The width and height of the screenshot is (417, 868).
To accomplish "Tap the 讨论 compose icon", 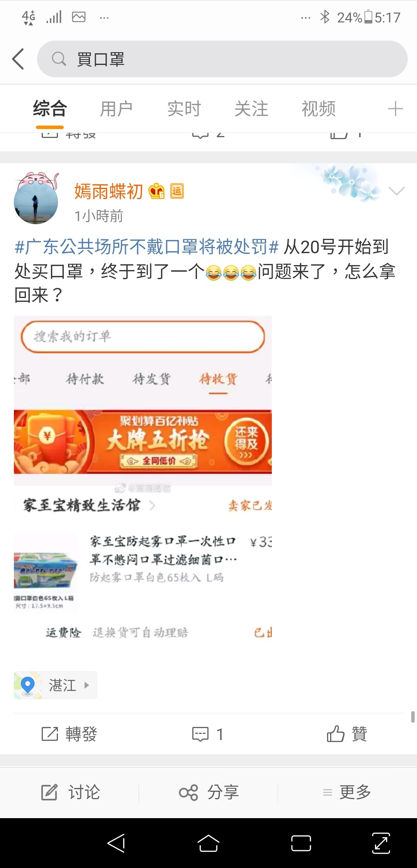I will click(x=49, y=792).
